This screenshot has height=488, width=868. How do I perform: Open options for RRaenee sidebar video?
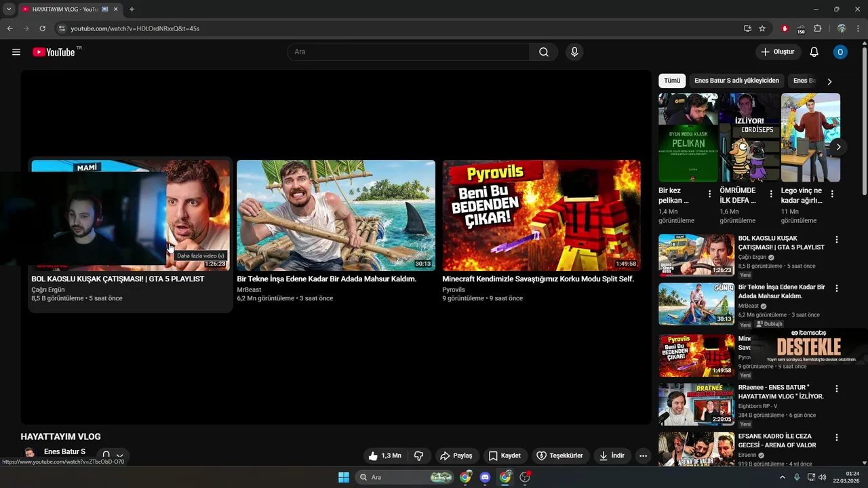837,389
